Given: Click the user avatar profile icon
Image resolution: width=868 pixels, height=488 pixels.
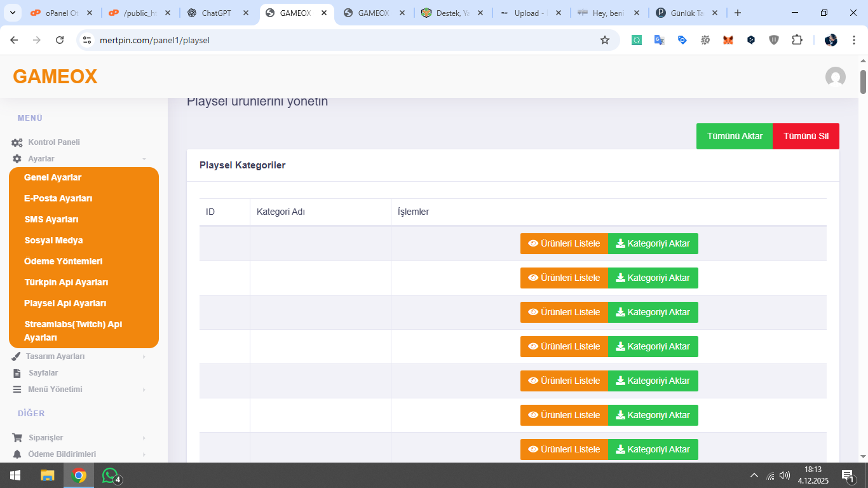Looking at the screenshot, I should coord(835,77).
